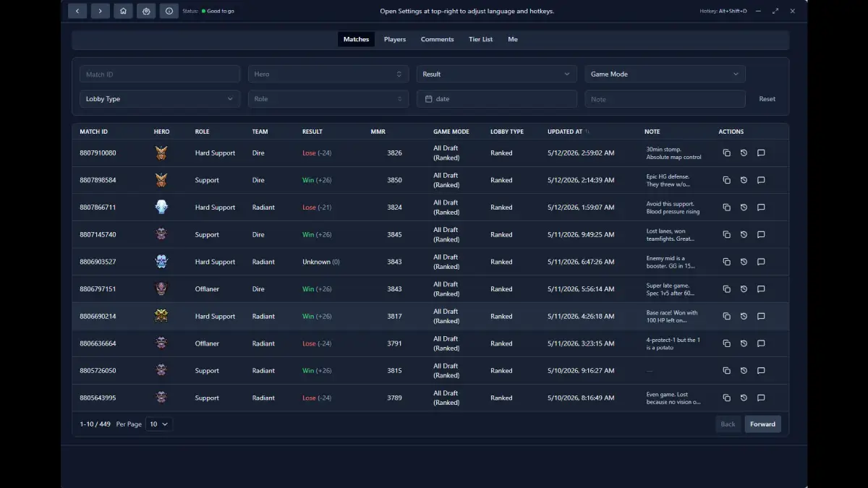Focus the Note filter input field
This screenshot has width=868, height=488.
[x=665, y=99]
